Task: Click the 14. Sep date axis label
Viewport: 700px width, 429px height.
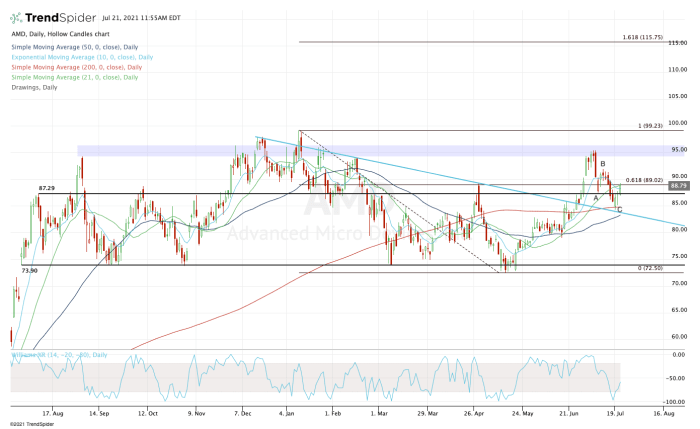Action: [x=99, y=414]
